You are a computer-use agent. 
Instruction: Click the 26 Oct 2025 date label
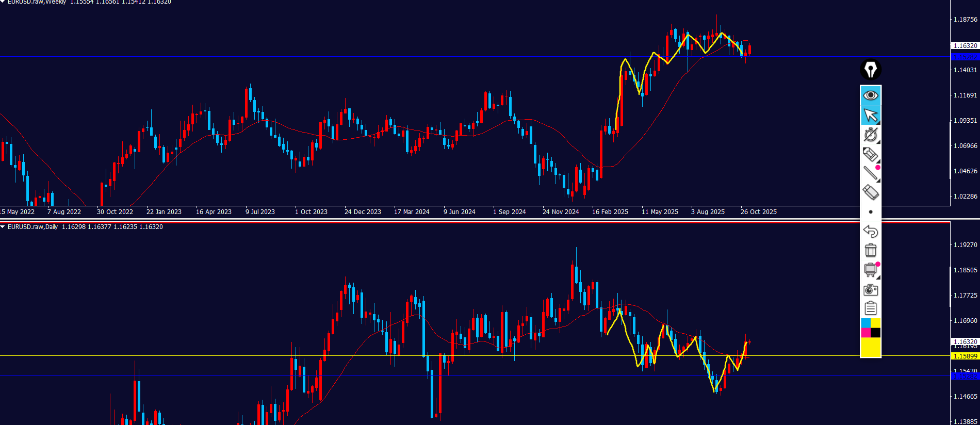tap(758, 212)
